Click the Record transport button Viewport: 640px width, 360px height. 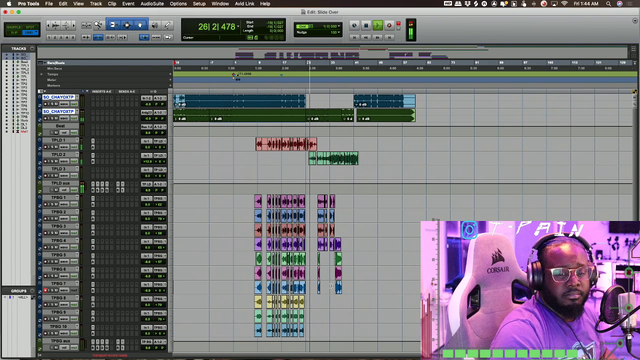389,25
